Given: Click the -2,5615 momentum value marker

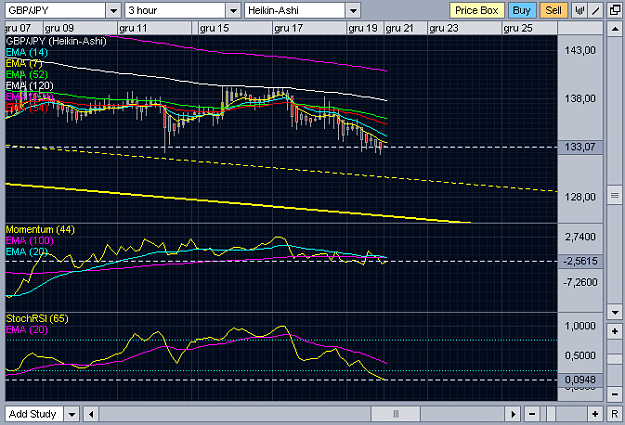Looking at the screenshot, I should click(580, 261).
